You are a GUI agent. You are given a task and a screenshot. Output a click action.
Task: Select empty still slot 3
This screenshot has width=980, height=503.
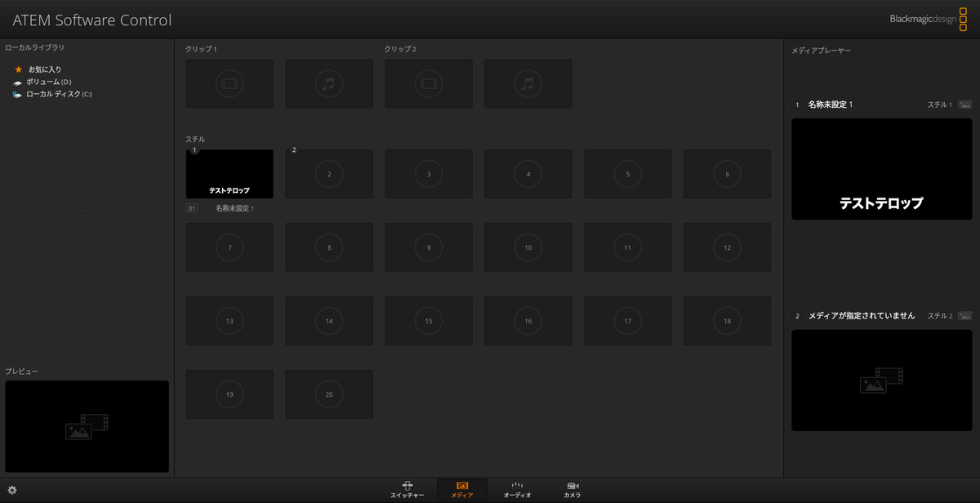point(429,174)
